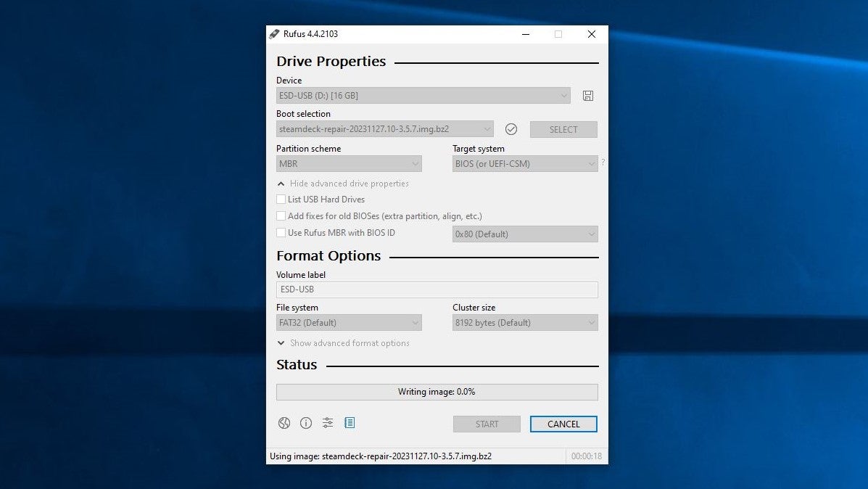Click the Target system help question mark
This screenshot has width=868, height=489.
[x=602, y=163]
